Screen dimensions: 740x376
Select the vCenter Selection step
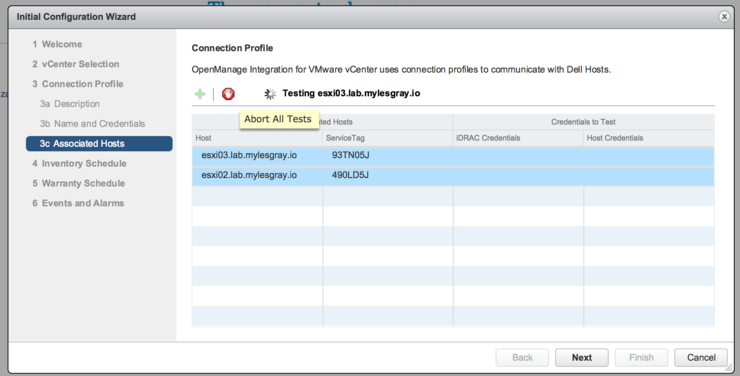76,64
